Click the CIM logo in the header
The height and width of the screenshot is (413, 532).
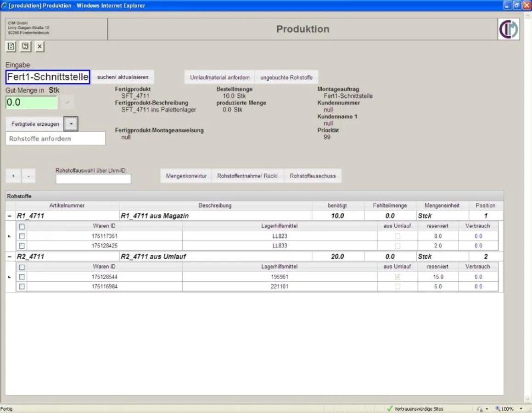pyautogui.click(x=510, y=29)
